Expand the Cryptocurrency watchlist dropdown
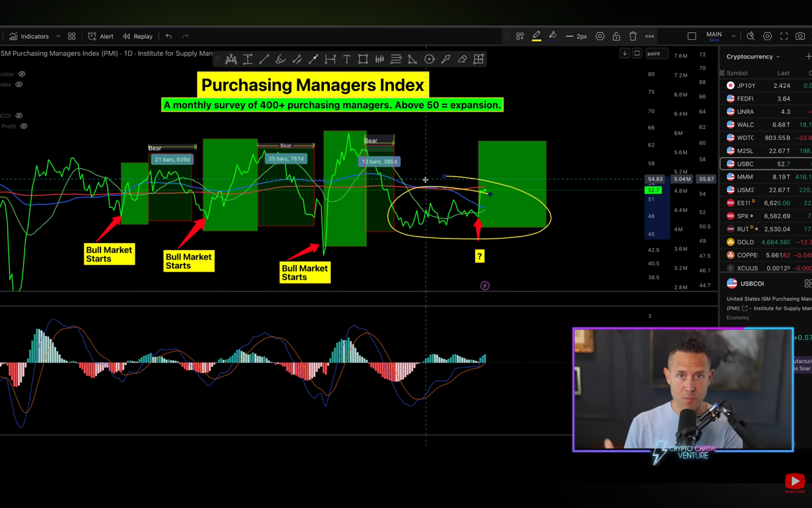The width and height of the screenshot is (812, 508). [753, 57]
